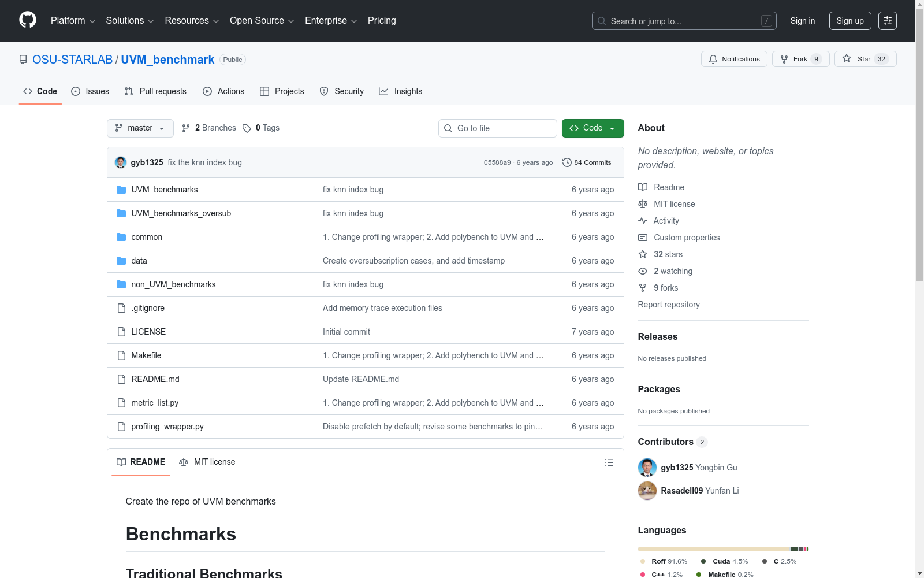
Task: Switch to the Projects tab
Action: coord(282,91)
